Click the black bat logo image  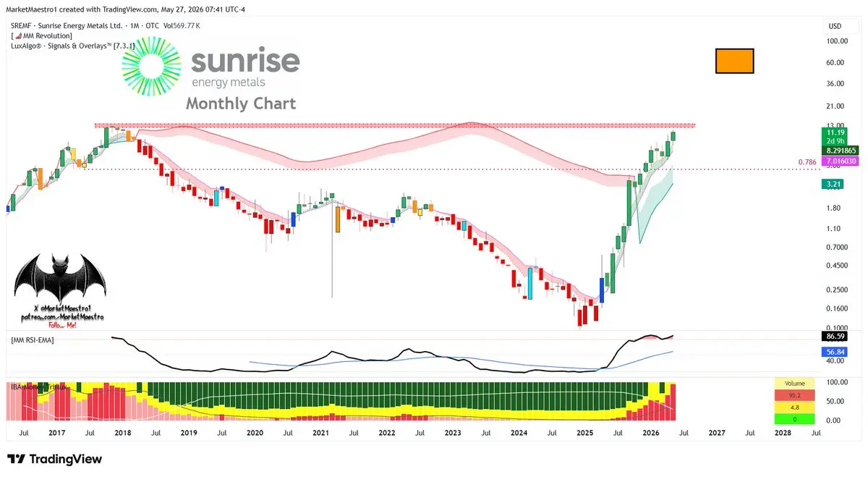point(59,278)
